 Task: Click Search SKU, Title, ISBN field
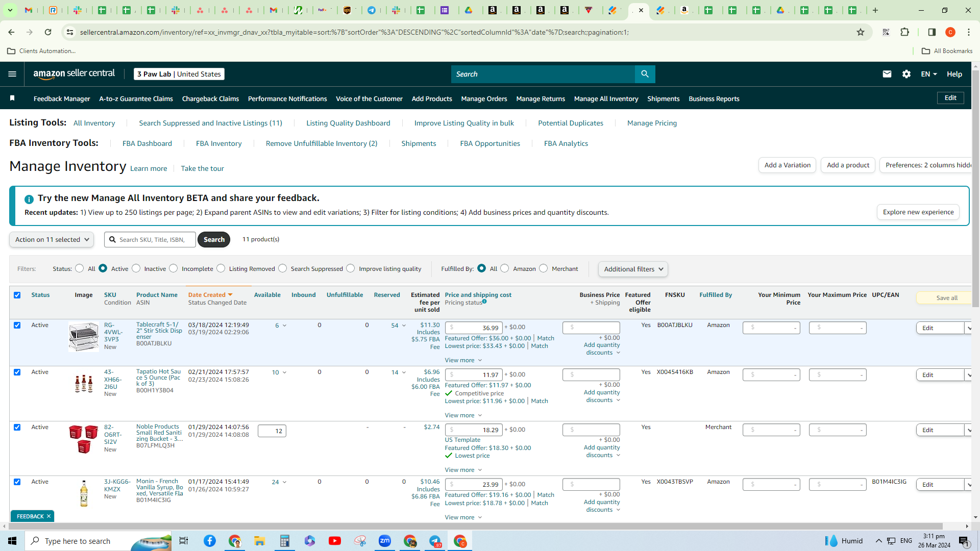[150, 239]
